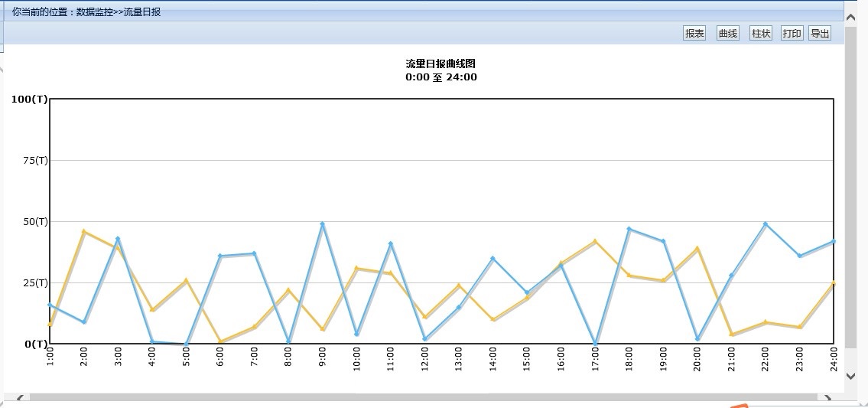868x408 pixels.
Task: Switch to the 柱状 bar chart view
Action: [761, 34]
